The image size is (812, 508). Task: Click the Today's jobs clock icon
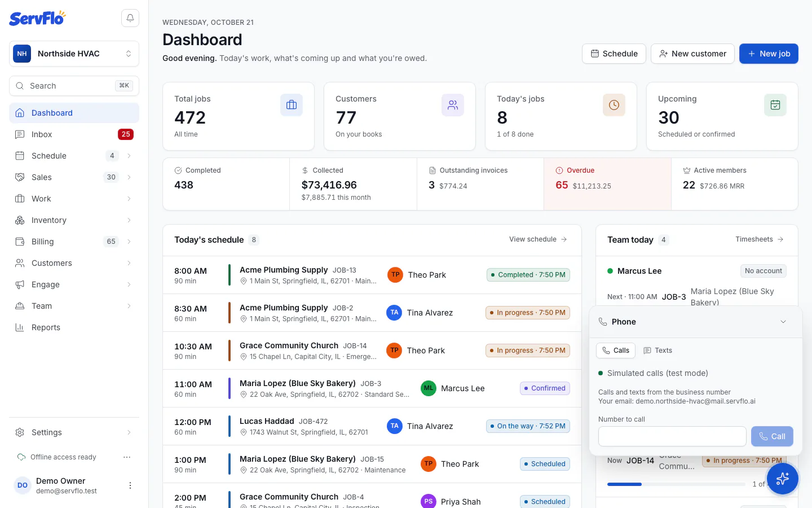[x=614, y=105]
